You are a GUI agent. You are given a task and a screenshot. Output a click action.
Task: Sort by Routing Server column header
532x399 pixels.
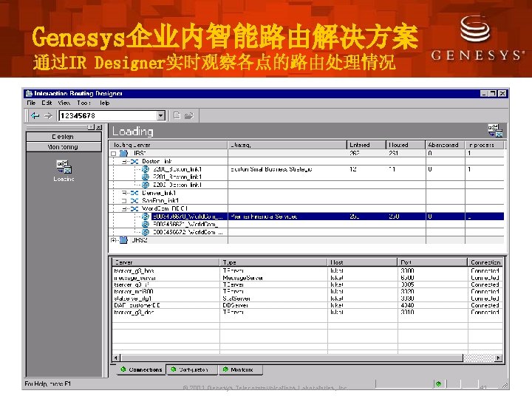click(168, 145)
